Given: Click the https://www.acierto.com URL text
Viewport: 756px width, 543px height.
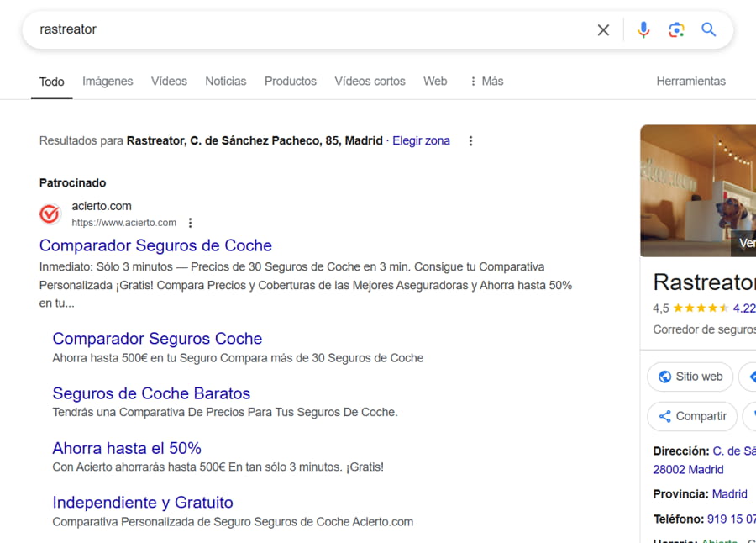Looking at the screenshot, I should pyautogui.click(x=124, y=223).
